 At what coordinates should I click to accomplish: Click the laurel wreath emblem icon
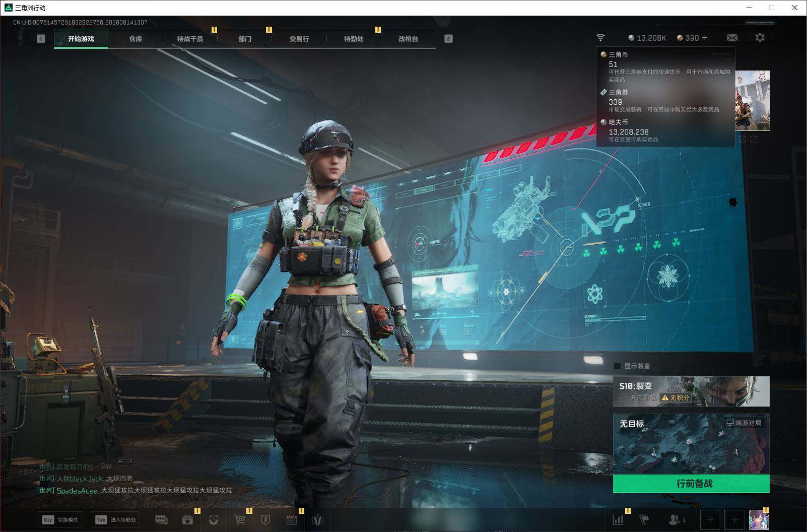(317, 519)
